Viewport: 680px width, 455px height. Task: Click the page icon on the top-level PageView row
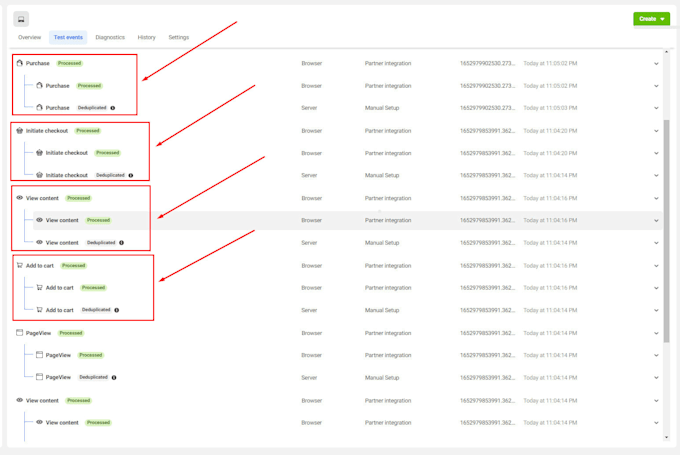(x=20, y=333)
